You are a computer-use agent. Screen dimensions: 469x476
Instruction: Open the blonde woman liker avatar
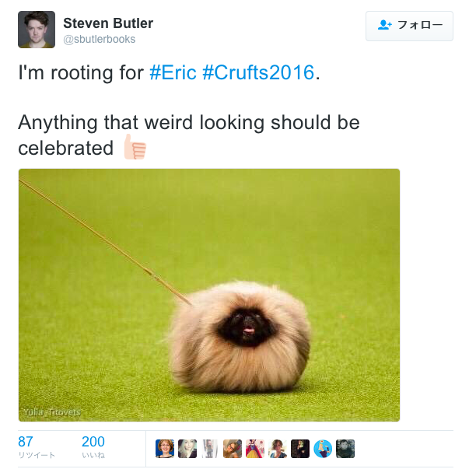tap(187, 449)
